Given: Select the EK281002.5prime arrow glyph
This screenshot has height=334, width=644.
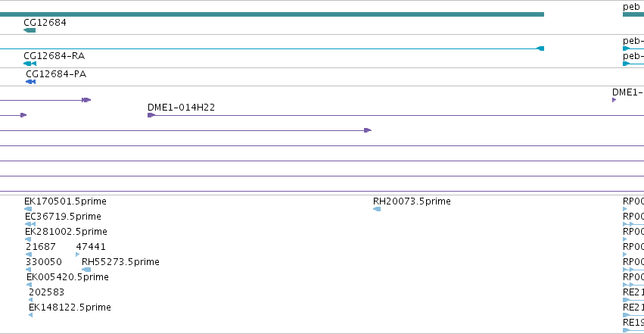Looking at the screenshot, I should 28,239.
